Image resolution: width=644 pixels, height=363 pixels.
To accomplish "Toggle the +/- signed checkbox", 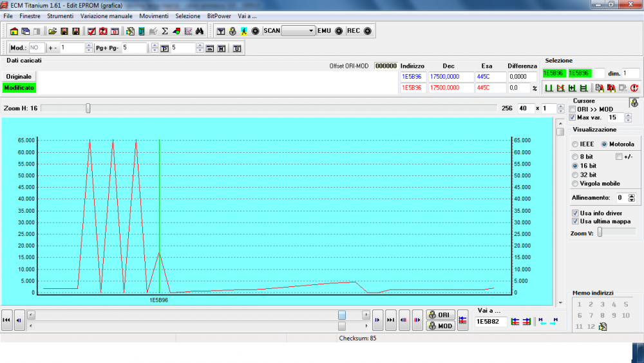I will pyautogui.click(x=619, y=157).
